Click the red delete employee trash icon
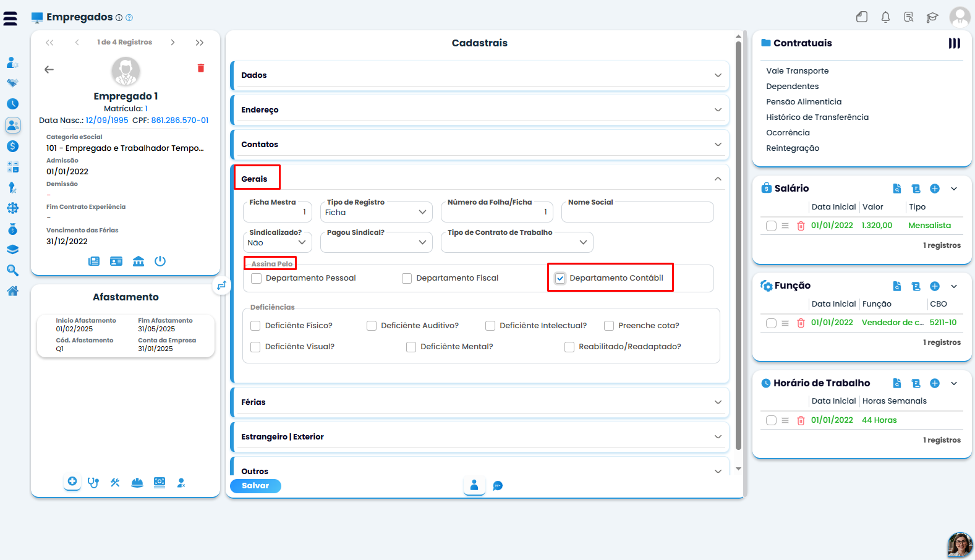Screen dimensions: 975x560 [x=201, y=68]
